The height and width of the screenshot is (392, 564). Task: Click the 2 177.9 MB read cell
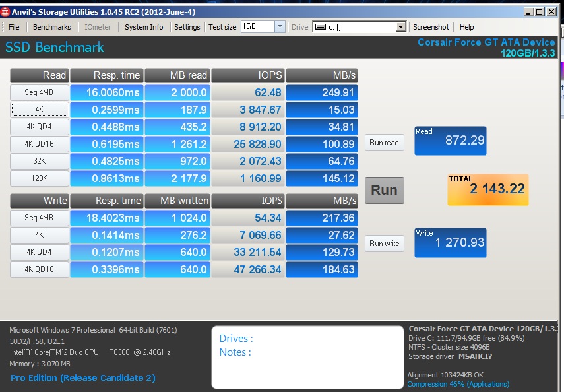click(177, 178)
